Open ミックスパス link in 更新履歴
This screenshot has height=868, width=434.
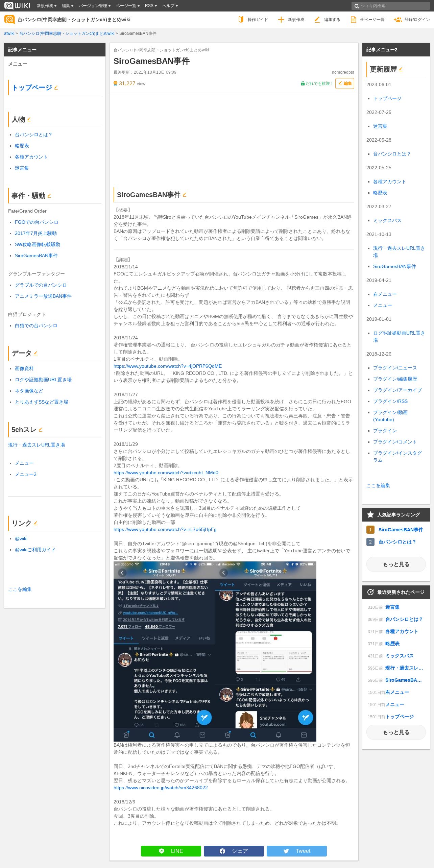387,220
